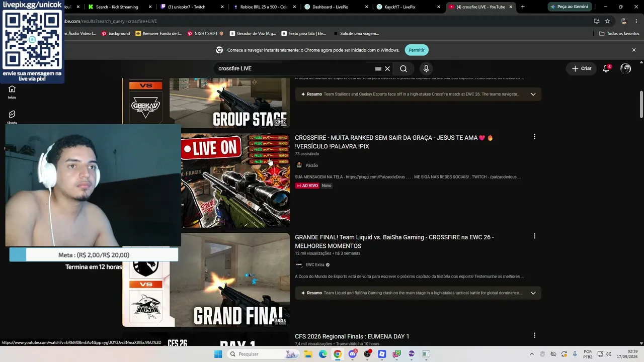
Task: Click the EWC Extra channel avatar
Action: (299, 265)
